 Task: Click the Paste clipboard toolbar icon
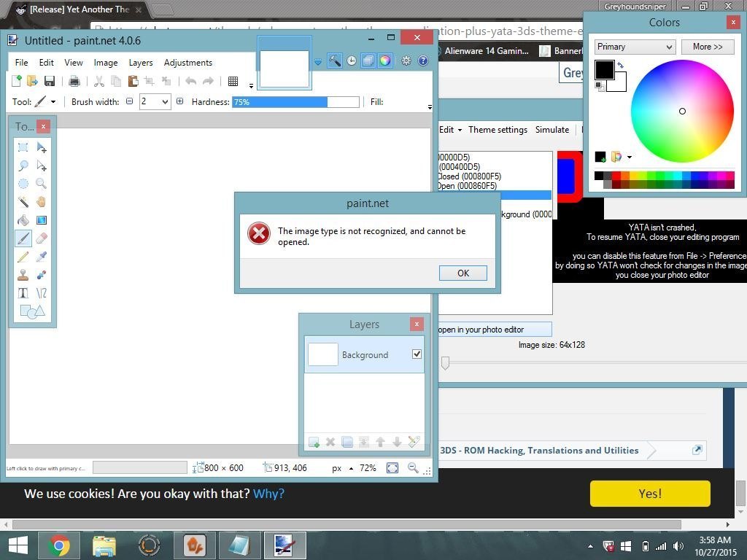[133, 81]
